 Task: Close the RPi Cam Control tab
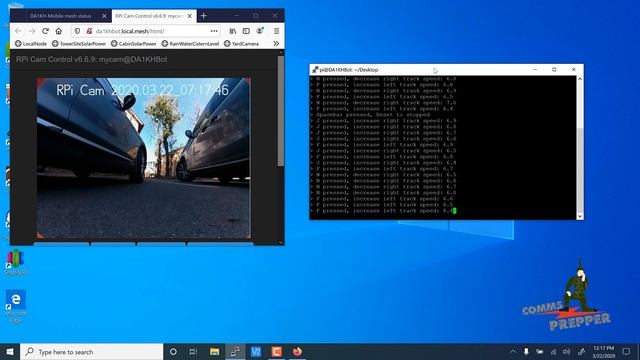click(x=189, y=16)
